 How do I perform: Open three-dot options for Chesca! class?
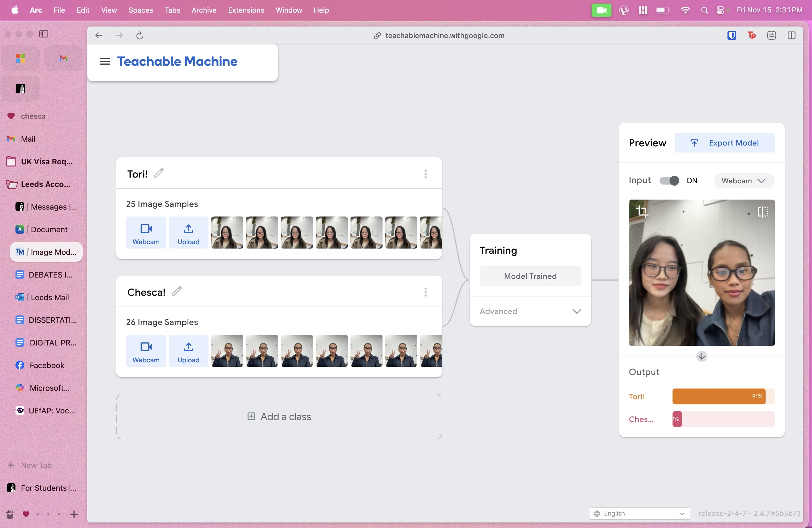425,292
